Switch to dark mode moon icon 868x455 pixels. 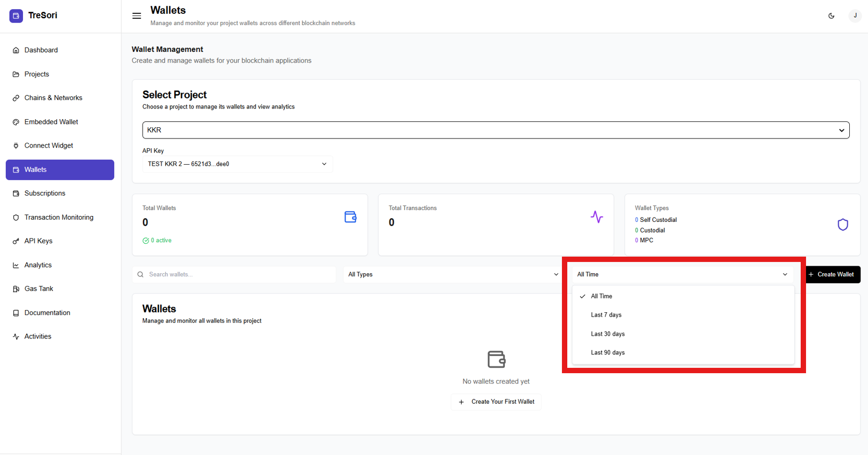831,16
